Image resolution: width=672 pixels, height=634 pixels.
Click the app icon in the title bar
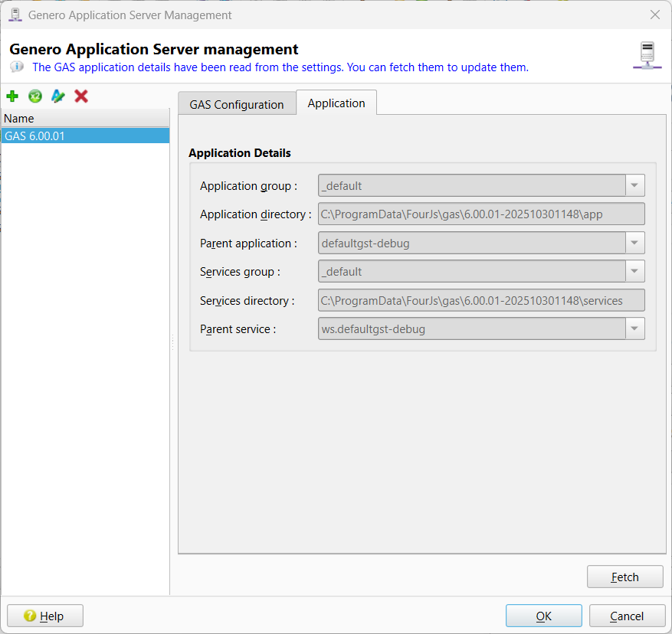(x=15, y=15)
